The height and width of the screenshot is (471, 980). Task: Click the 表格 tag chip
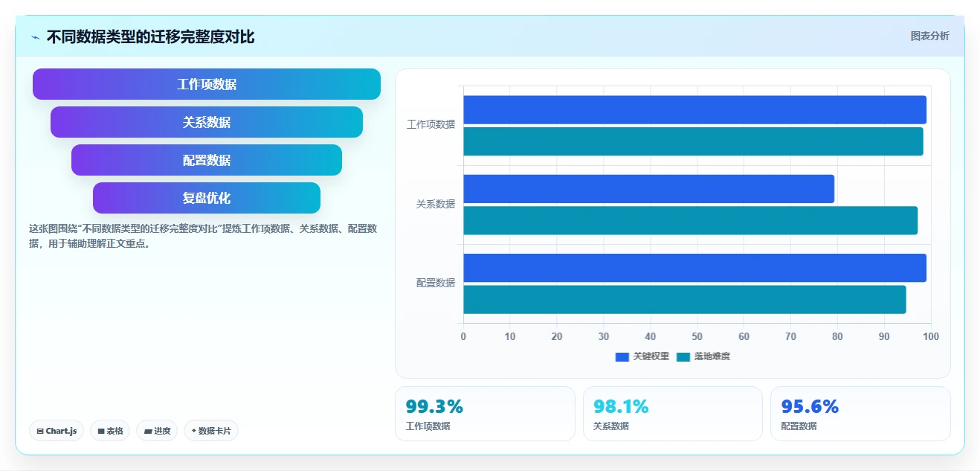point(110,431)
